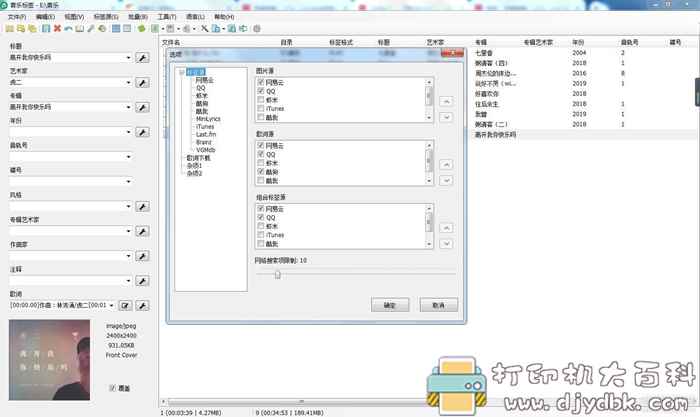Move selected 组合标签源 item down
The image size is (700, 417).
coord(446,244)
